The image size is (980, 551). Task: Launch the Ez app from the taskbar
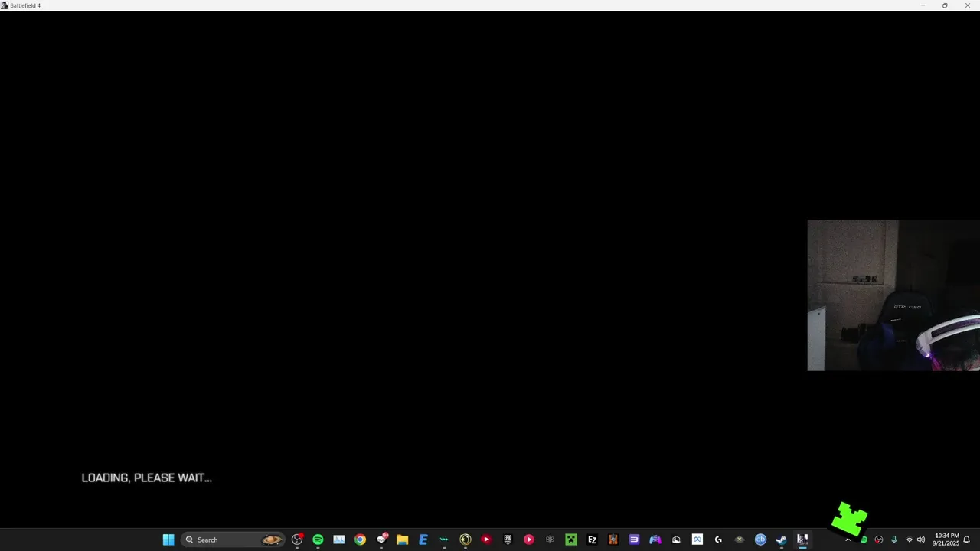coord(592,540)
